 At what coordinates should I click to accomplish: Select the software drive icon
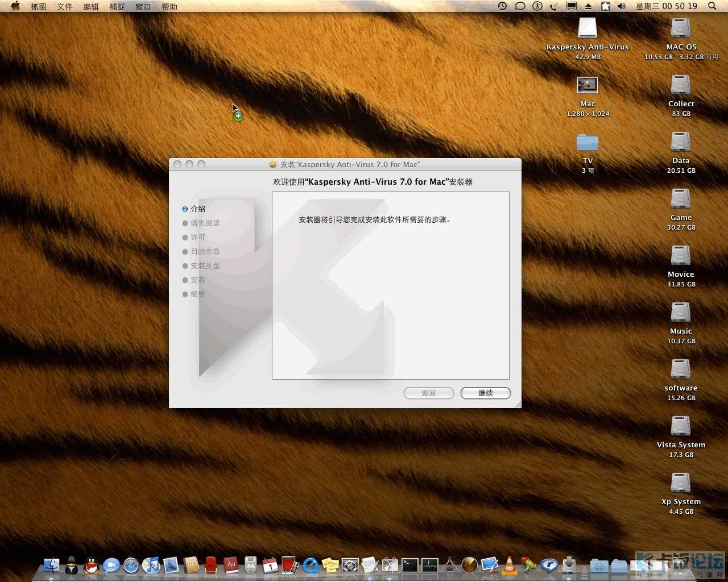(681, 369)
